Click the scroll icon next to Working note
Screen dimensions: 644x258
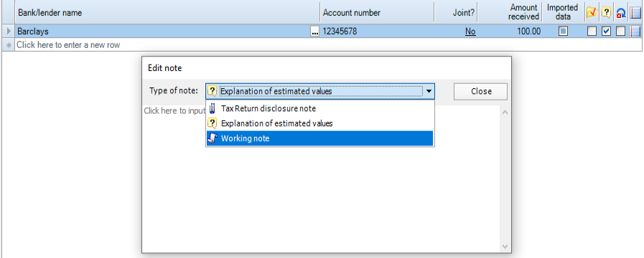pyautogui.click(x=213, y=138)
